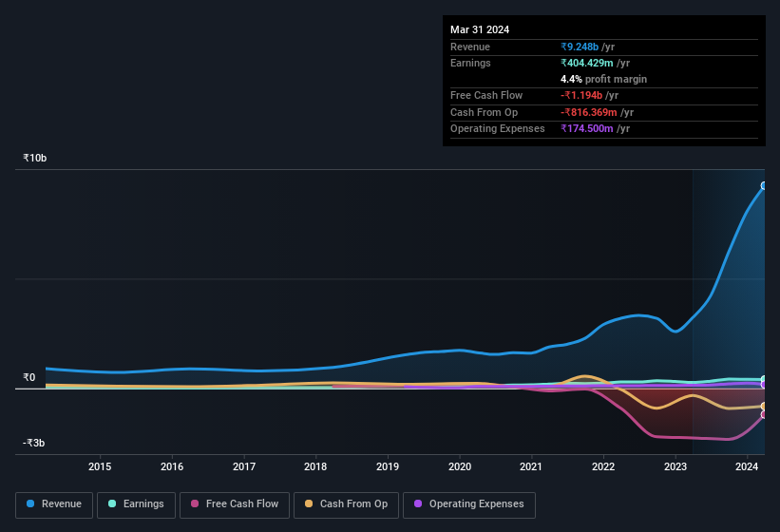Image resolution: width=780 pixels, height=532 pixels.
Task: Toggle the Revenue series in legend
Action: pos(55,504)
